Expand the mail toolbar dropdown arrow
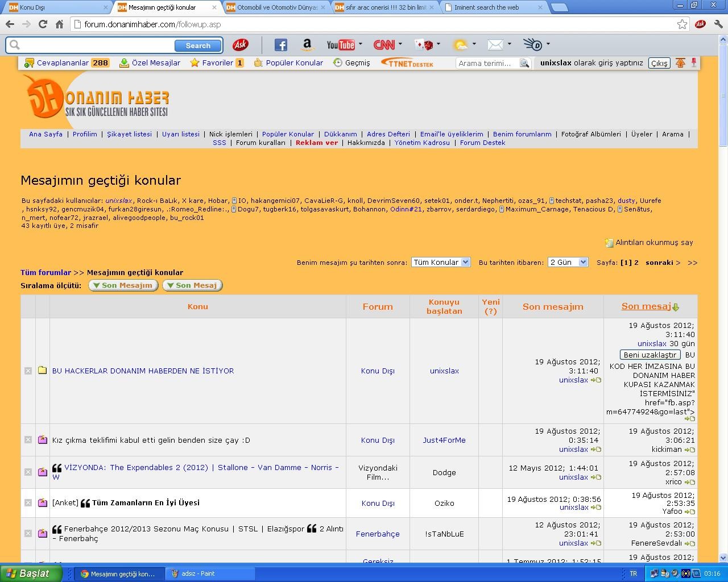This screenshot has height=582, width=728. tap(510, 44)
